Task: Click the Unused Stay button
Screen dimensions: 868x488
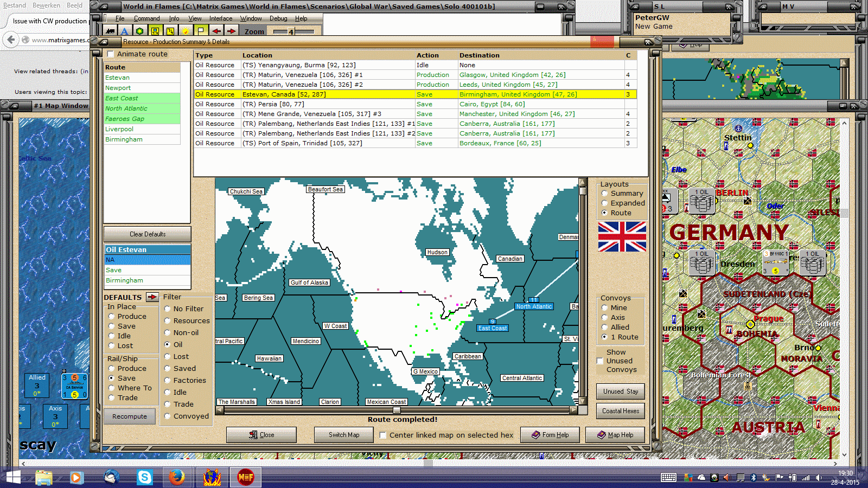Action: tap(621, 391)
